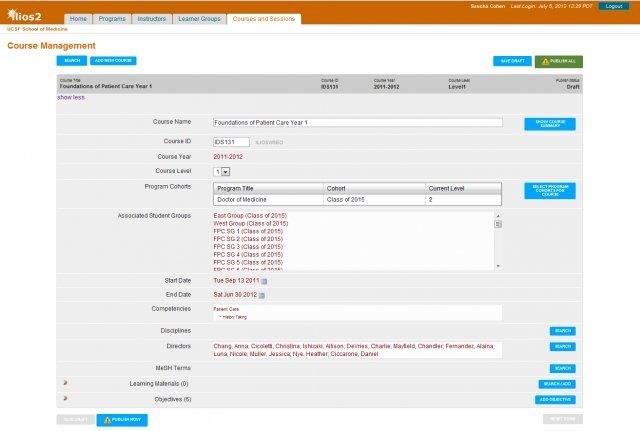640x431 pixels.
Task: Click the 'UCSF School of Medicine' text
Action: (x=37, y=29)
